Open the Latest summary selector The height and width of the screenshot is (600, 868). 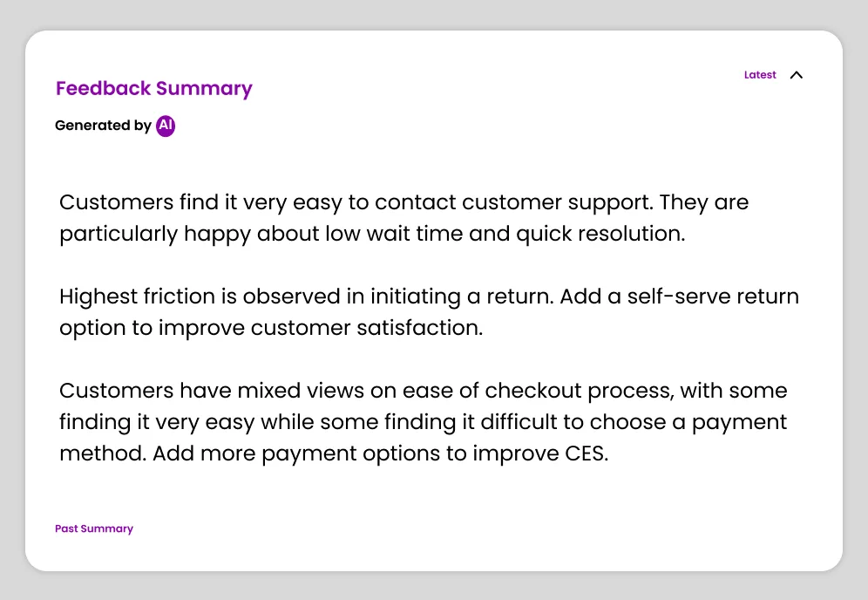[x=760, y=75]
